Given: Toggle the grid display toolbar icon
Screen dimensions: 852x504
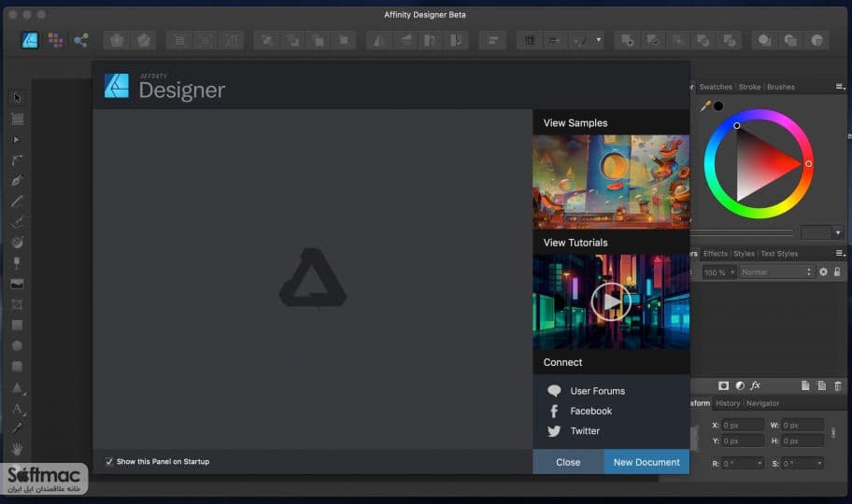Looking at the screenshot, I should coord(530,40).
